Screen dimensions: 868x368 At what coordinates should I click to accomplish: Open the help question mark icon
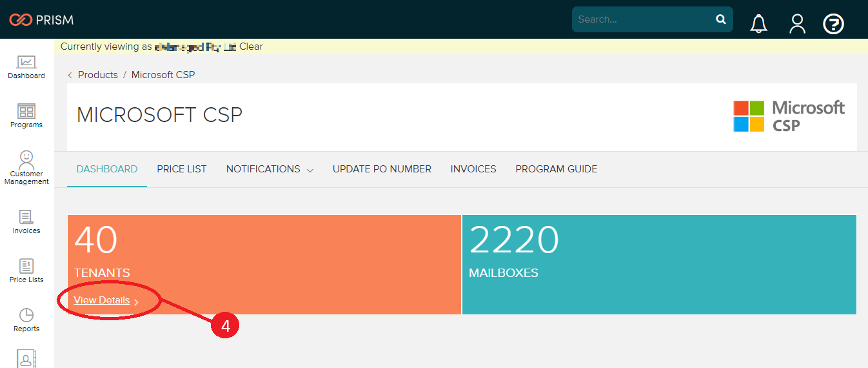coord(834,24)
